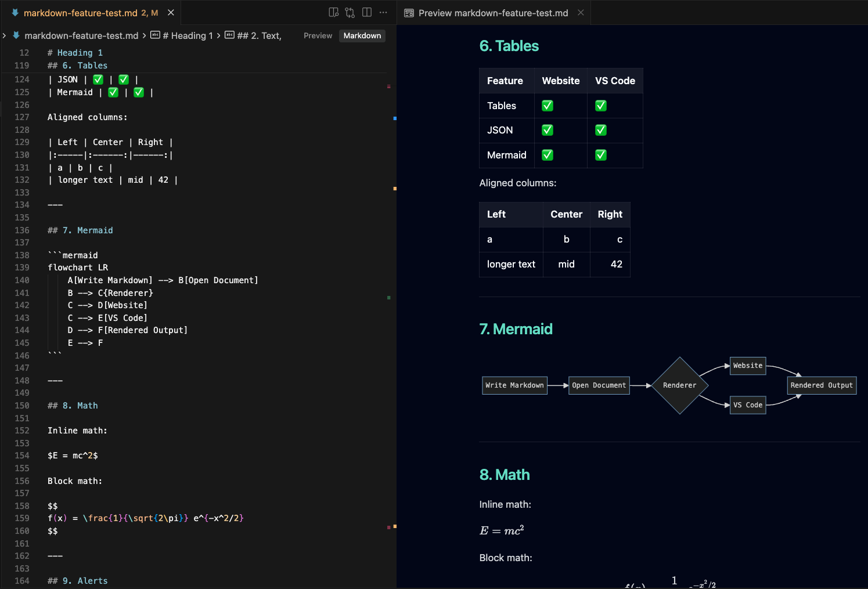Screen dimensions: 868x589
Task: Open the '## 2. Text,' breadcrumb dropdown
Action: click(x=259, y=35)
